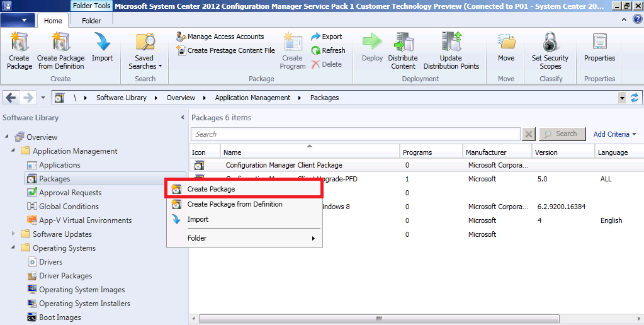Select App-V Virtual Environments node
Image resolution: width=644 pixels, height=325 pixels.
(86, 220)
